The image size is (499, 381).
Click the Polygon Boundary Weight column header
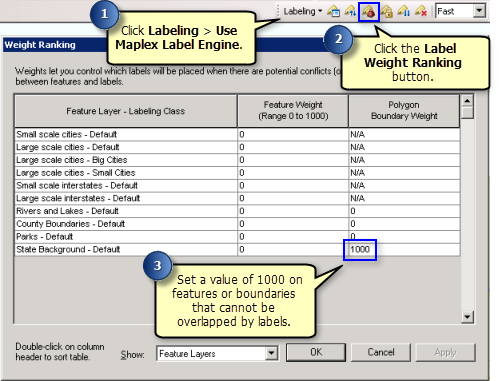(x=404, y=111)
